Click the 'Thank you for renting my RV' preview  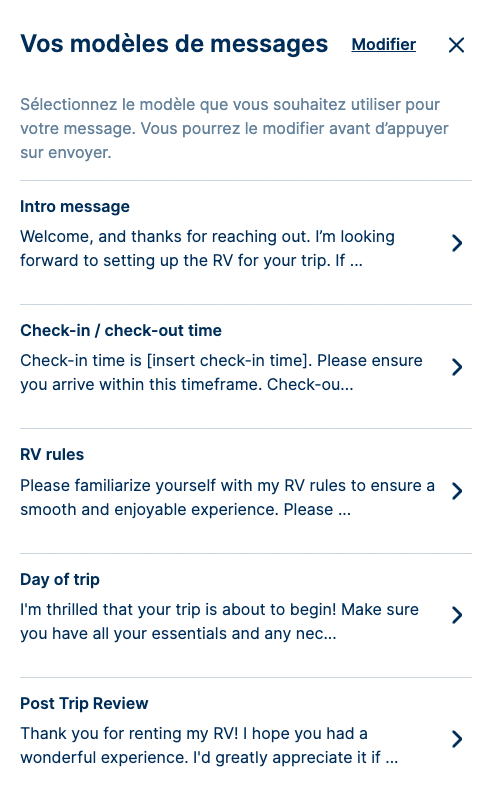(209, 745)
